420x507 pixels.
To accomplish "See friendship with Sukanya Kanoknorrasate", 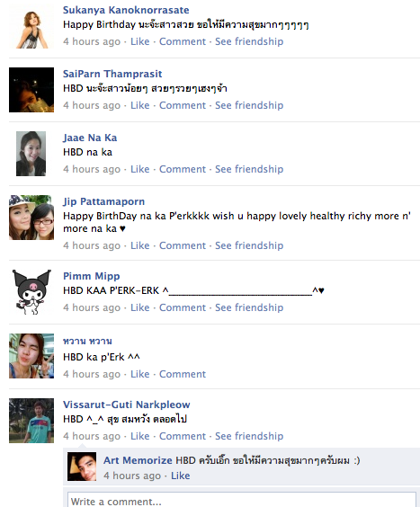I will (x=249, y=41).
